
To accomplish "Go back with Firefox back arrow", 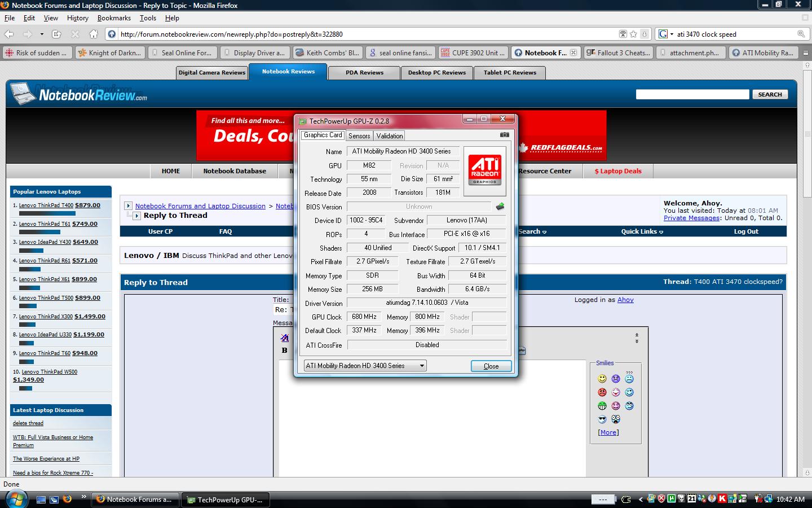I will click(x=10, y=34).
